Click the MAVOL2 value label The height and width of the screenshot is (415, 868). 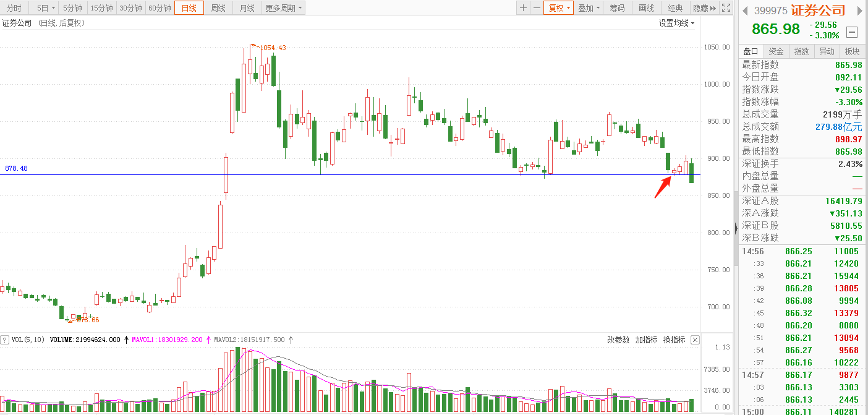pos(250,340)
